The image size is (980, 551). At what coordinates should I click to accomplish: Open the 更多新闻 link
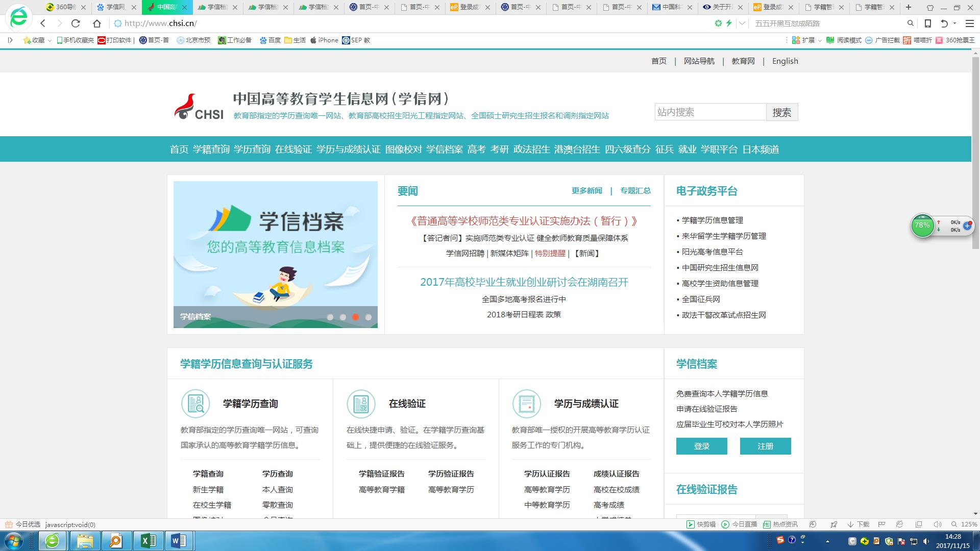pyautogui.click(x=586, y=191)
